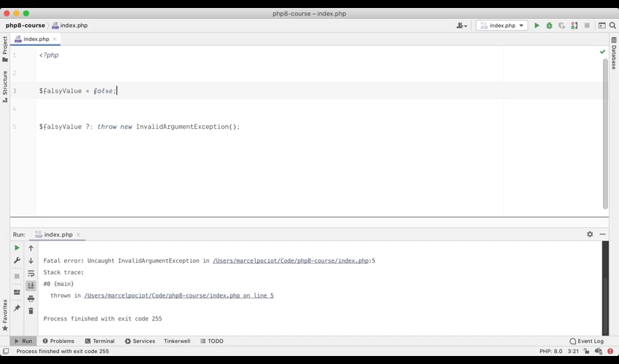
Task: Open the Terminal tool window
Action: (x=100, y=341)
